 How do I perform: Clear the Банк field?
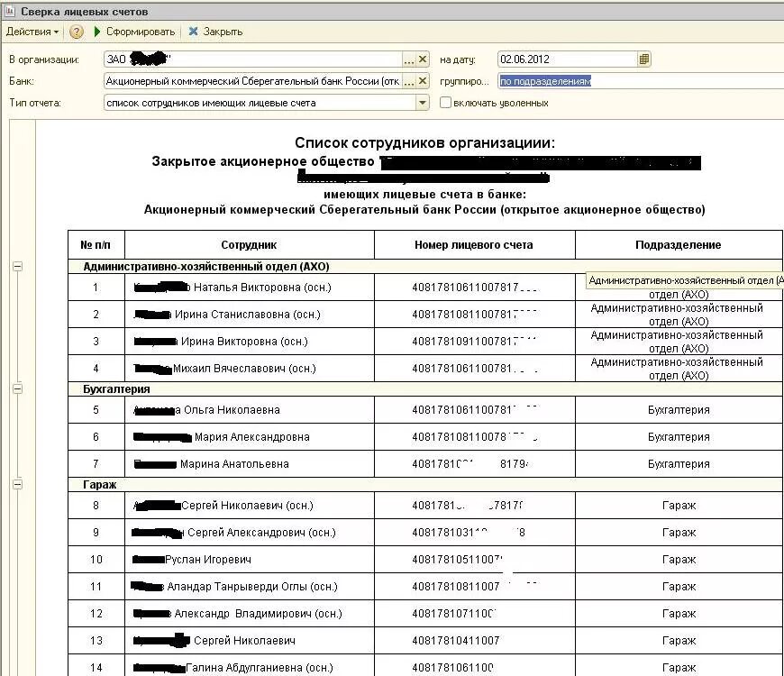423,81
